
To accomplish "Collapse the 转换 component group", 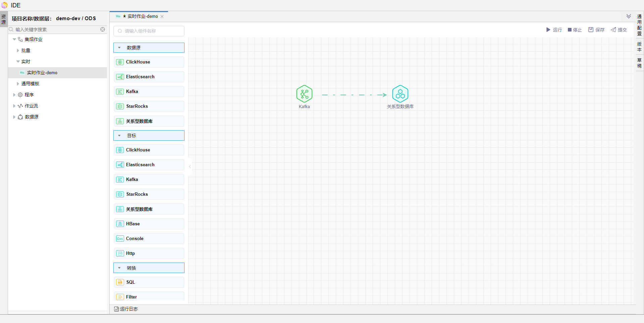I will click(119, 268).
